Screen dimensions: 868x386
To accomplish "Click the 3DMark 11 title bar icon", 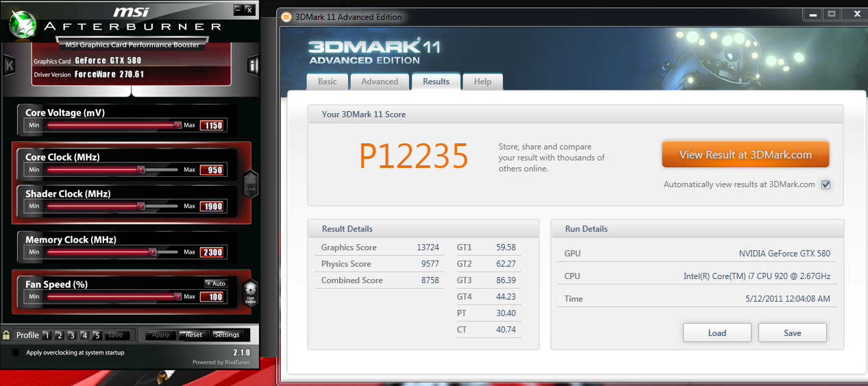I will coord(286,16).
